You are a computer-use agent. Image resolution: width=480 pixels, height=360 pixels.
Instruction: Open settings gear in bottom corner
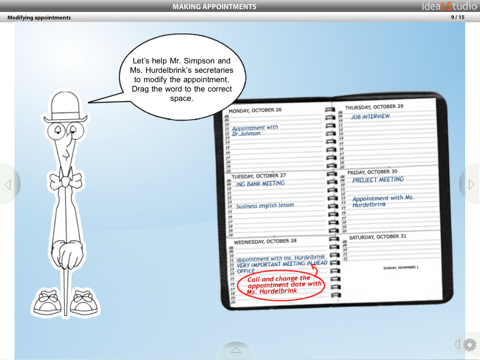coord(470,345)
